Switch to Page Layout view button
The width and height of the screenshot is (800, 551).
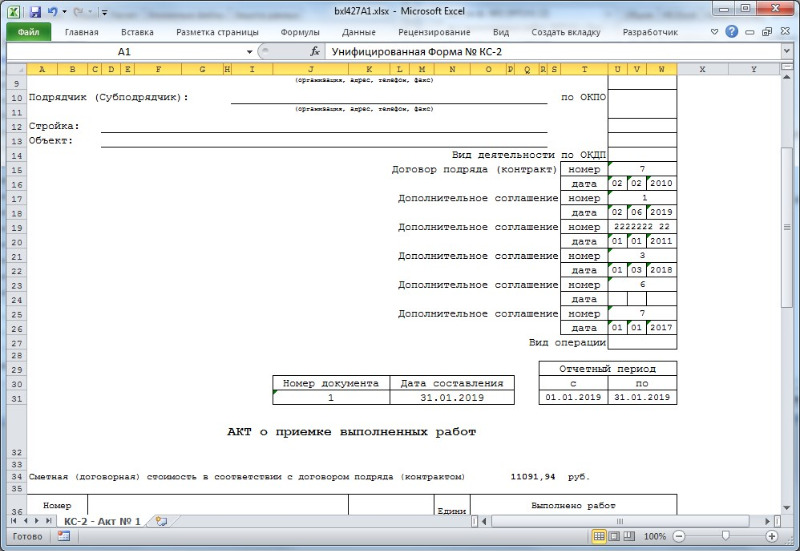click(614, 536)
